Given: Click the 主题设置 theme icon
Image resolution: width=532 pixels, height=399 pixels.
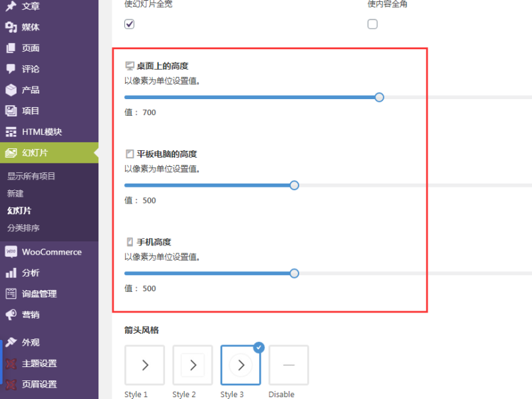Looking at the screenshot, I should (x=11, y=363).
